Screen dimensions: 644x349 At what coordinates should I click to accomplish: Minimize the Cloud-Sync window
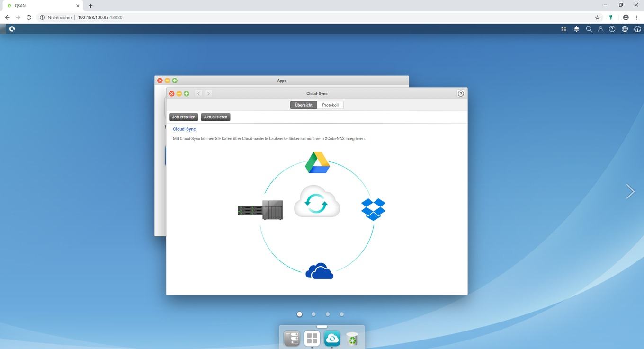tap(179, 93)
